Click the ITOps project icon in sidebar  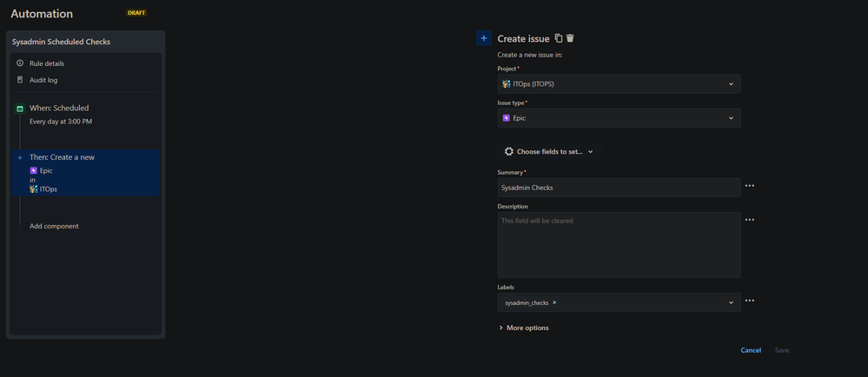point(33,188)
